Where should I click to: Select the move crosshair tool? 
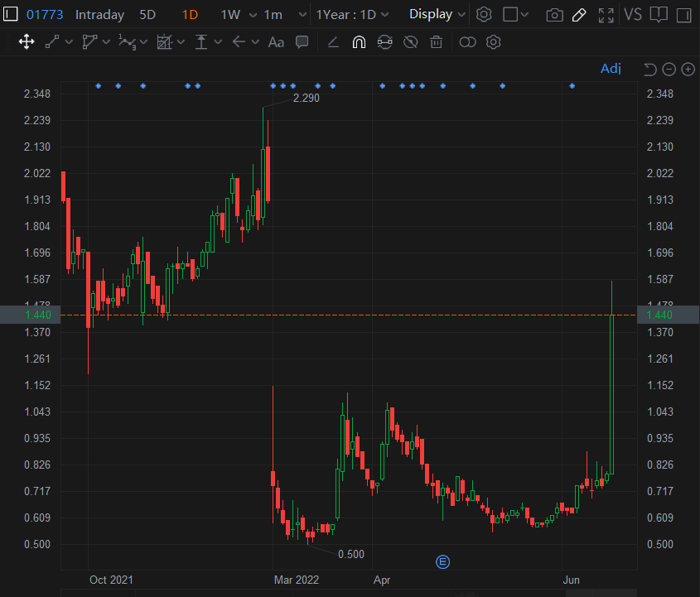pos(27,42)
